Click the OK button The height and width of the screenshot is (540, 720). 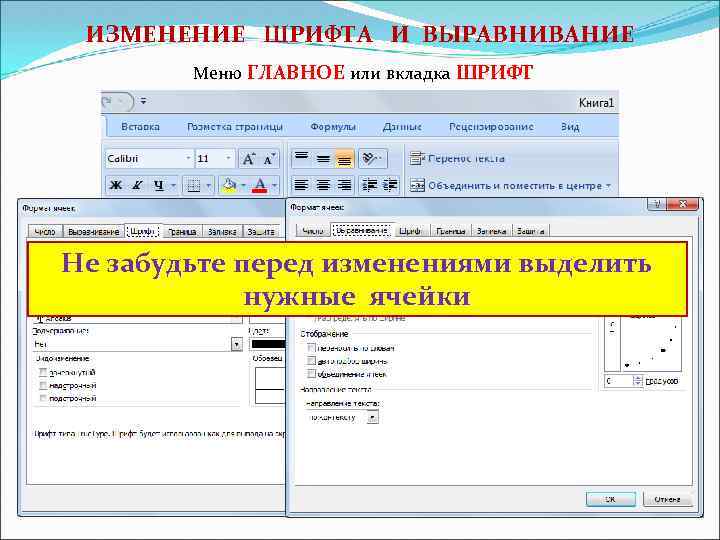pos(611,499)
